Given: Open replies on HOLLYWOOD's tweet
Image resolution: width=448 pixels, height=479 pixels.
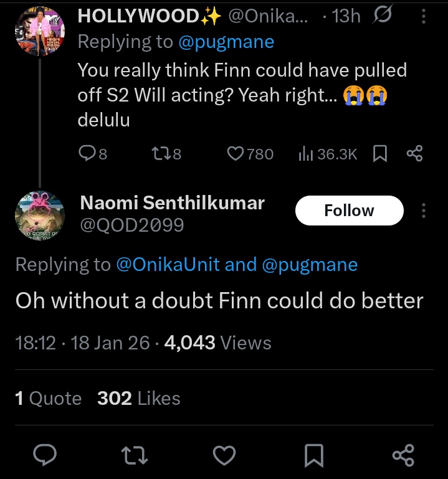Looking at the screenshot, I should tap(93, 153).
